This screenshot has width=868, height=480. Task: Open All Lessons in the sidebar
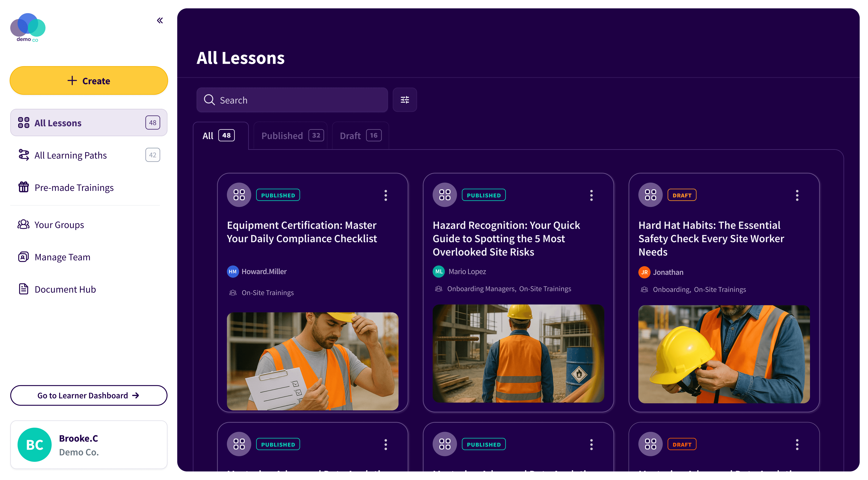(89, 123)
